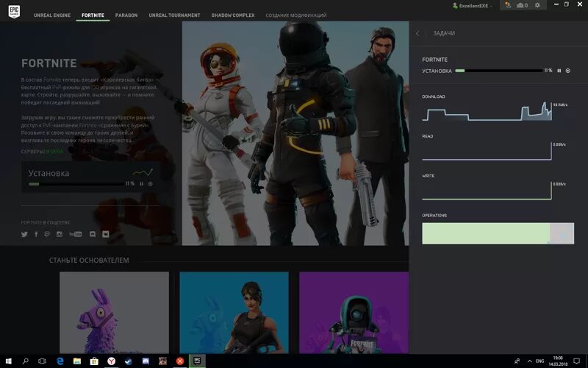This screenshot has height=368, width=588.
Task: Launch Microsoft Edge from the taskbar
Action: tap(60, 361)
